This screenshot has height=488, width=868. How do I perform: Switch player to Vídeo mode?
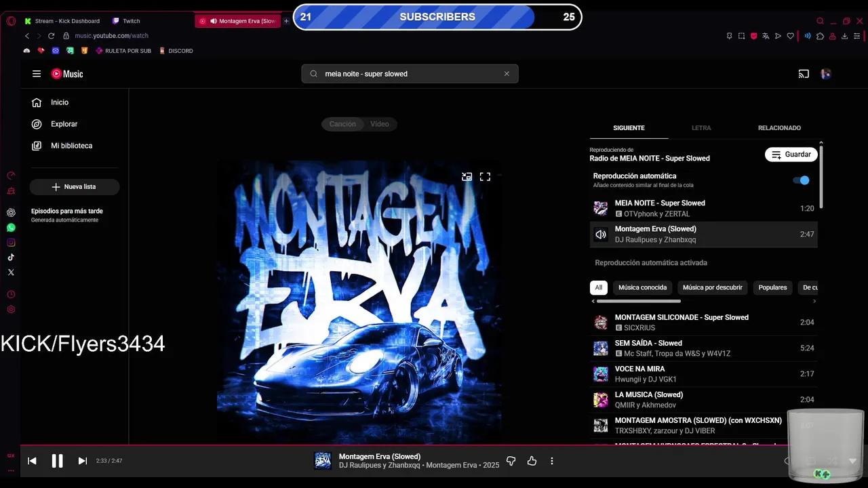pos(380,124)
